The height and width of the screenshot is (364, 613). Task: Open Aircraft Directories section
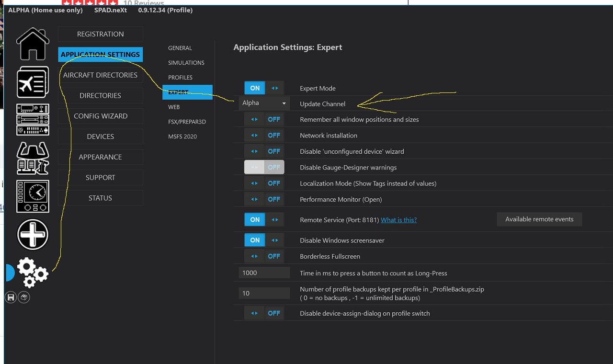101,75
